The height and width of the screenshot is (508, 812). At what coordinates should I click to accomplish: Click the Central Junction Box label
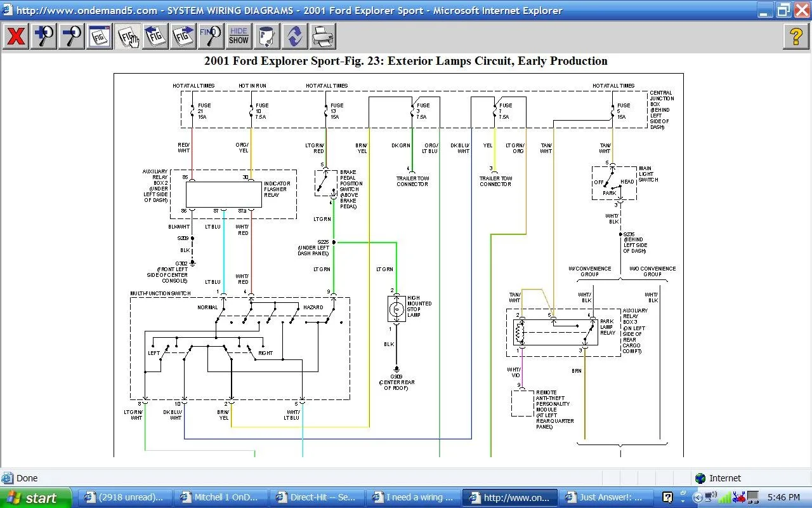click(x=662, y=110)
